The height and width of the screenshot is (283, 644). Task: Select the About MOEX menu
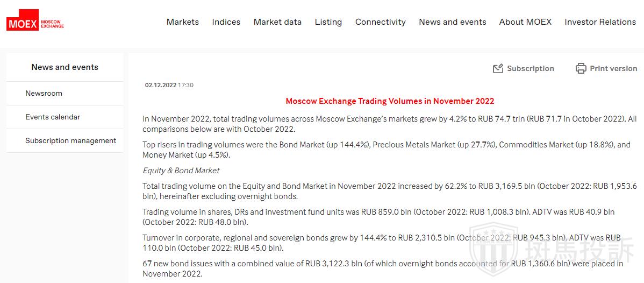(x=525, y=22)
